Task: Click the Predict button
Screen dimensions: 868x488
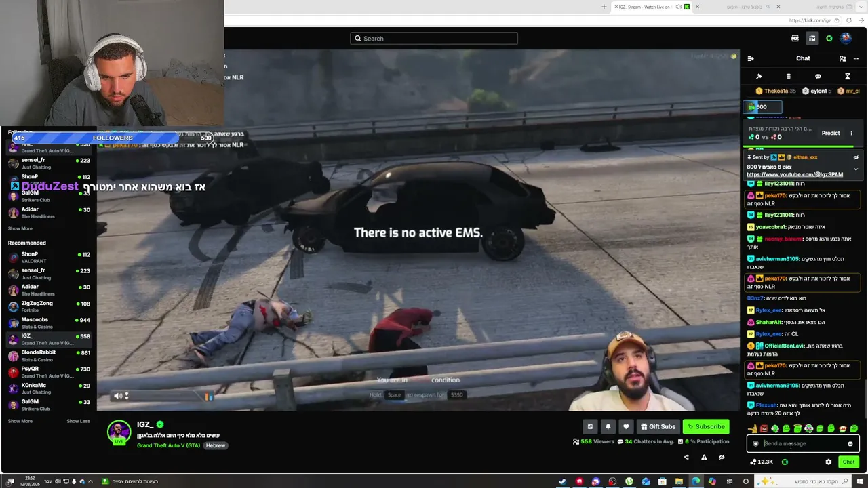Action: click(831, 133)
